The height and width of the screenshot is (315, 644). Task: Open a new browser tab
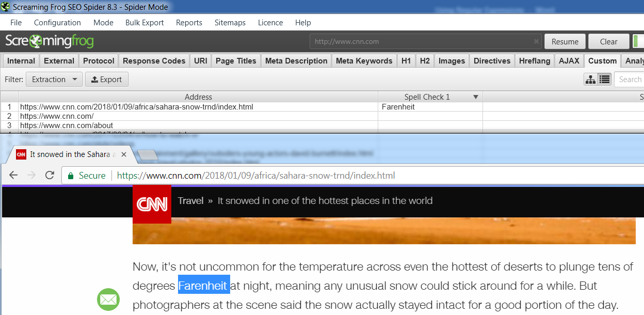click(x=148, y=154)
